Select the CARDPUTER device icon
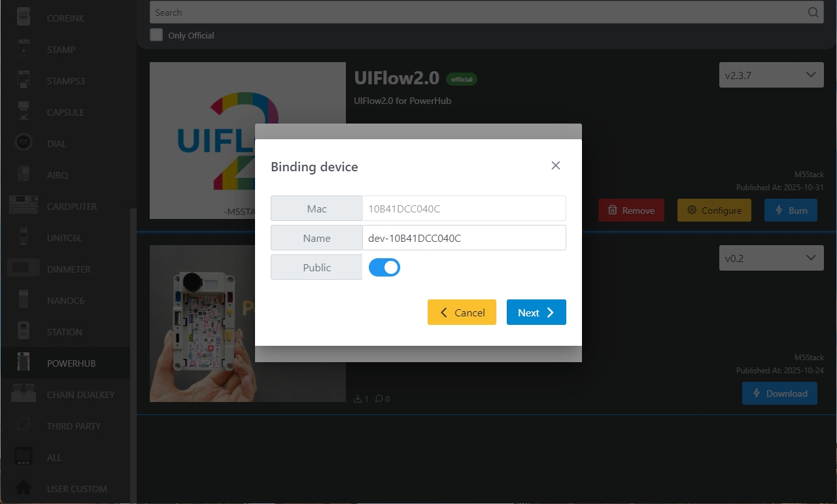Screen dimensions: 837x504 click(x=24, y=206)
